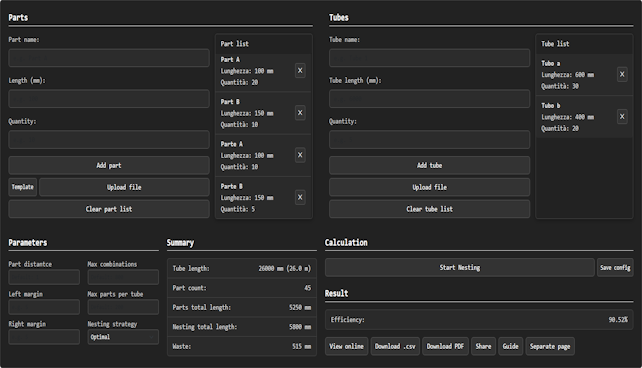Select Tubo b name in tube list
Viewport: 642px width, 368px height.
pyautogui.click(x=551, y=105)
